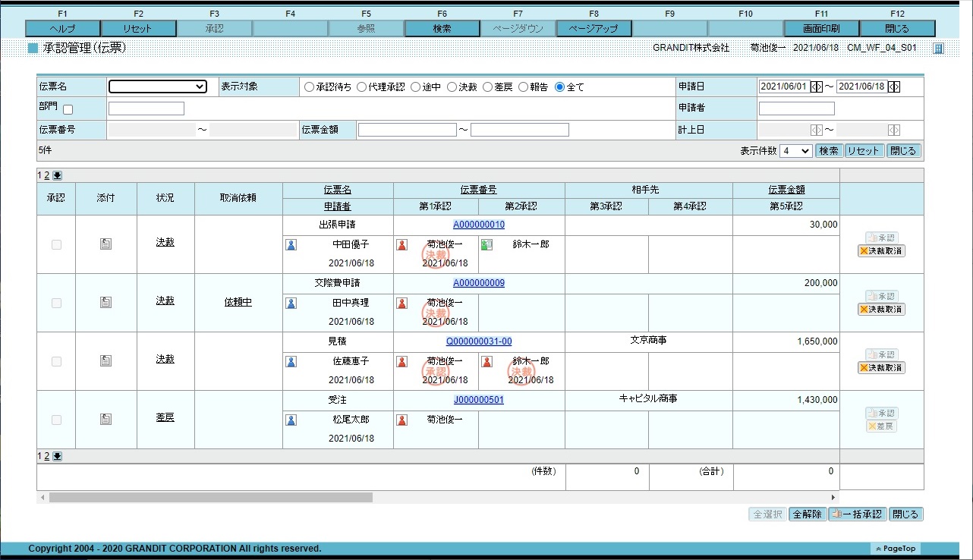973x560 pixels.
Task: Click attachment icon for 受注 row
Action: coord(106,420)
